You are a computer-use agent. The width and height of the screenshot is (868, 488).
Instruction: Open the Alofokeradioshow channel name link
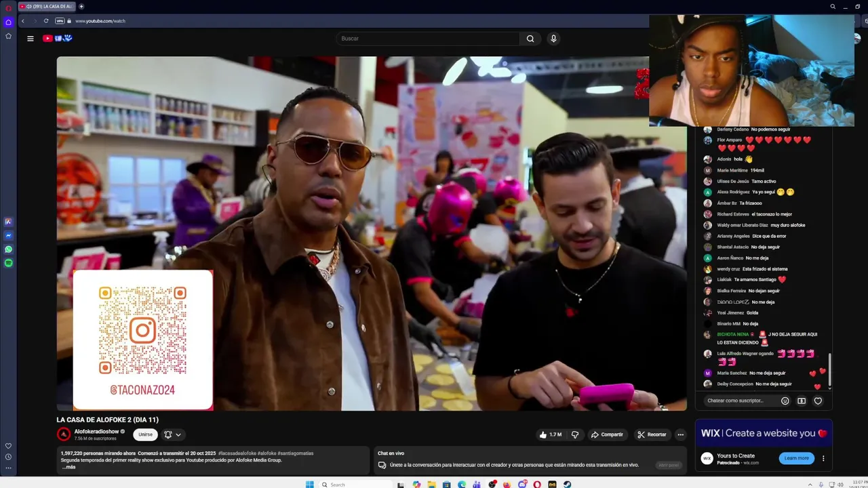(96, 431)
